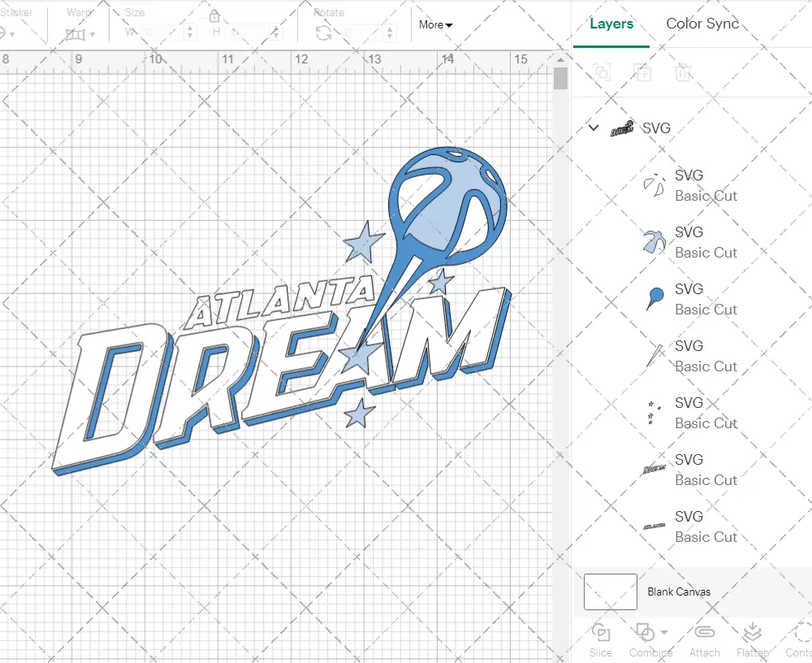This screenshot has width=812, height=663.
Task: Select the DREAM text SVG layer thumbnail
Action: (x=654, y=470)
